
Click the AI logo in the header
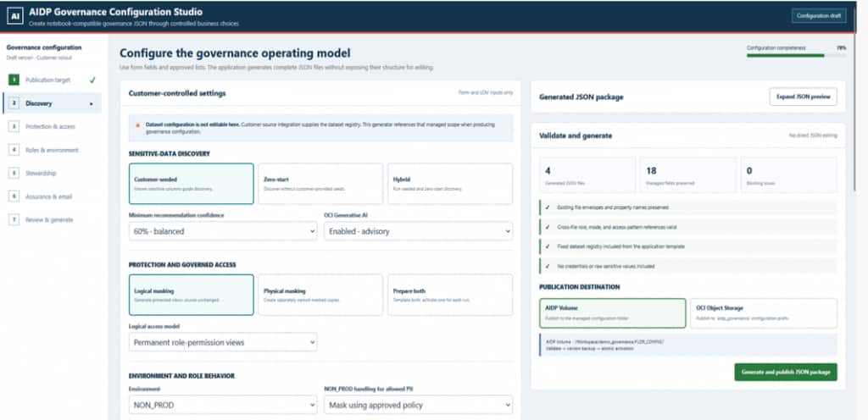coord(15,16)
